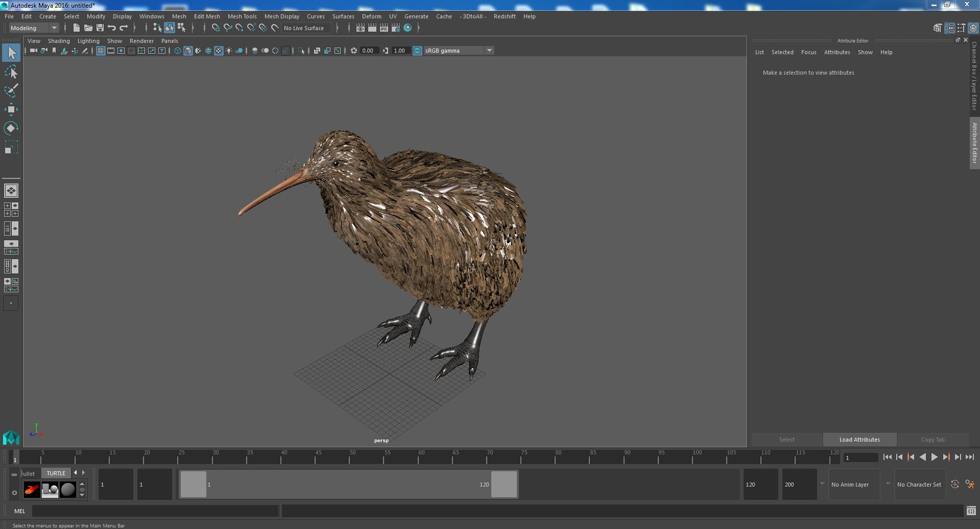Switch to single perspective layout

pyautogui.click(x=11, y=191)
